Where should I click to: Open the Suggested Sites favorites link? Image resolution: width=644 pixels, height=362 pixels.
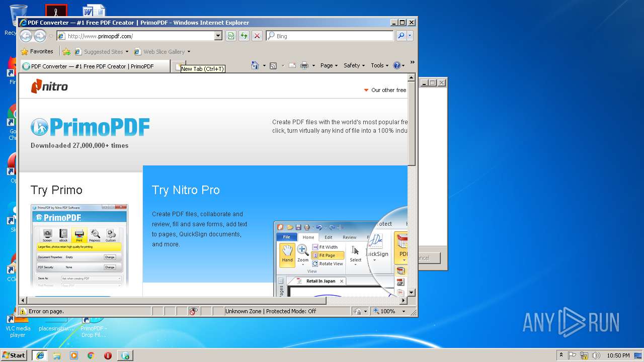101,51
